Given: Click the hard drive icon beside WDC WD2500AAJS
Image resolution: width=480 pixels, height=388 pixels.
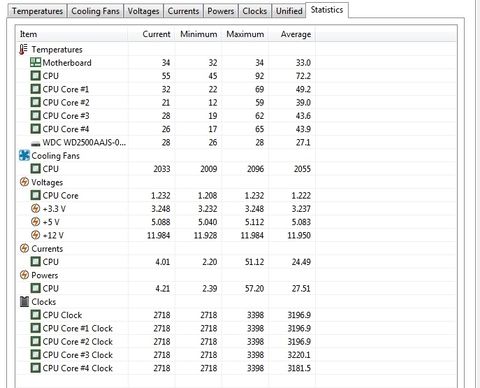Looking at the screenshot, I should [35, 144].
